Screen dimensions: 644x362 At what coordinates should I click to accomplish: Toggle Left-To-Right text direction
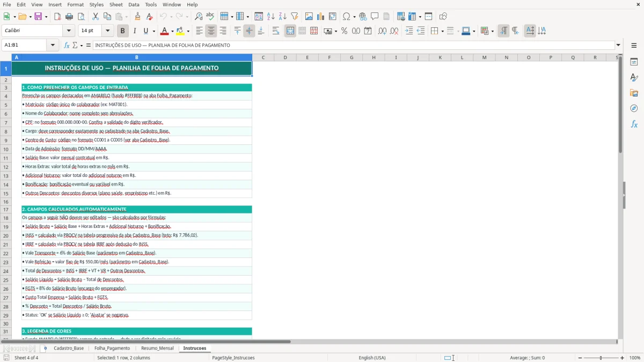tap(503, 31)
